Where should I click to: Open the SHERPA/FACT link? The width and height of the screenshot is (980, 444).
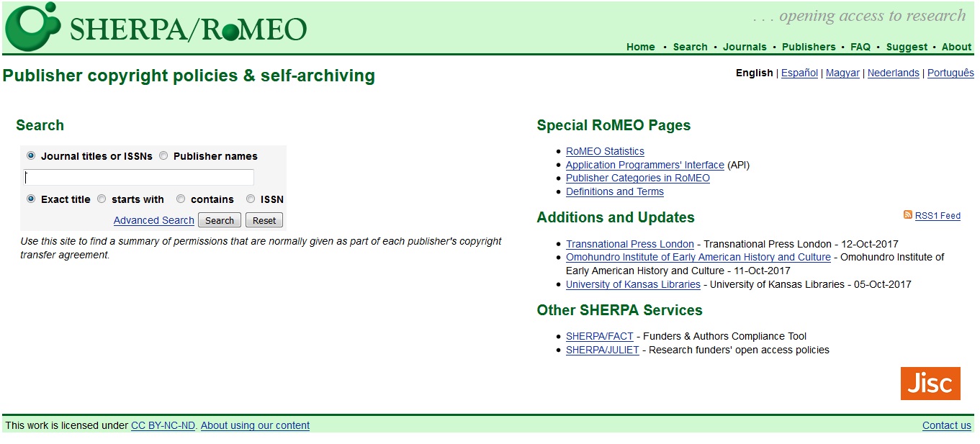pos(600,336)
